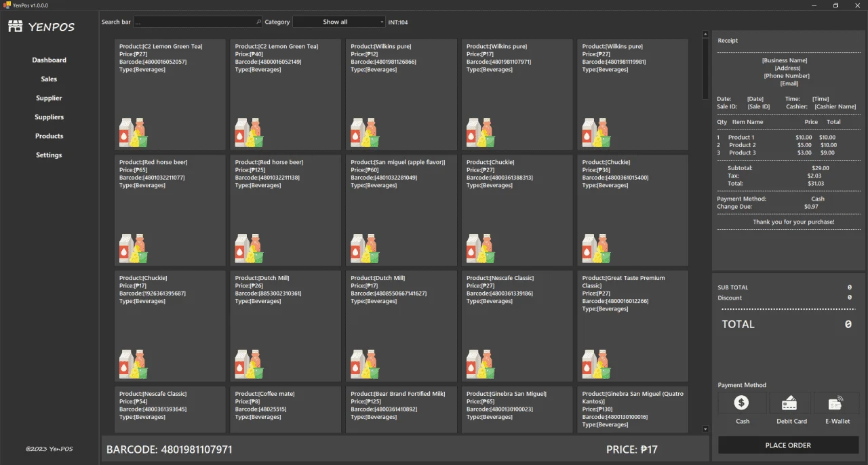Open the Dashboard menu item
The height and width of the screenshot is (465, 868).
point(50,60)
